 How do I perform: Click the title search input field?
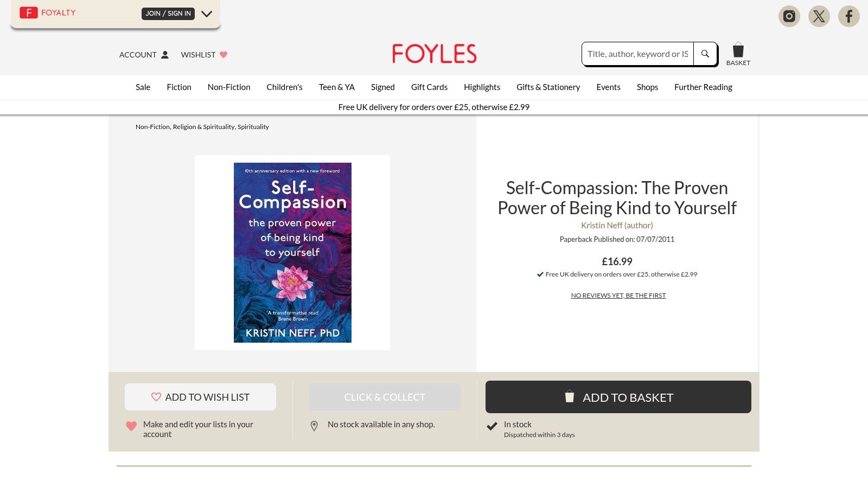click(x=637, y=54)
